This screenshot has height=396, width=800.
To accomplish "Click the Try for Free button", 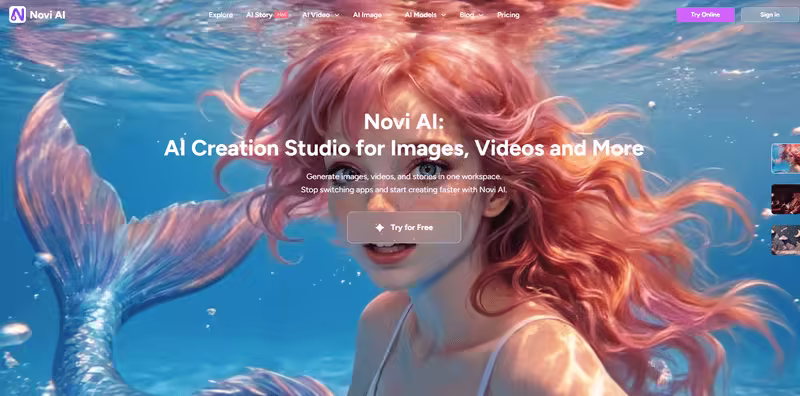I will (x=404, y=228).
